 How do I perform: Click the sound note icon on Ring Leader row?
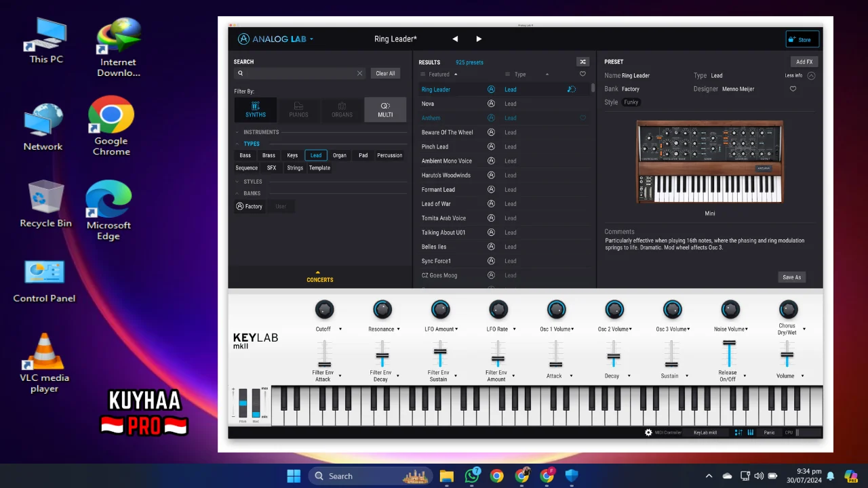(572, 89)
